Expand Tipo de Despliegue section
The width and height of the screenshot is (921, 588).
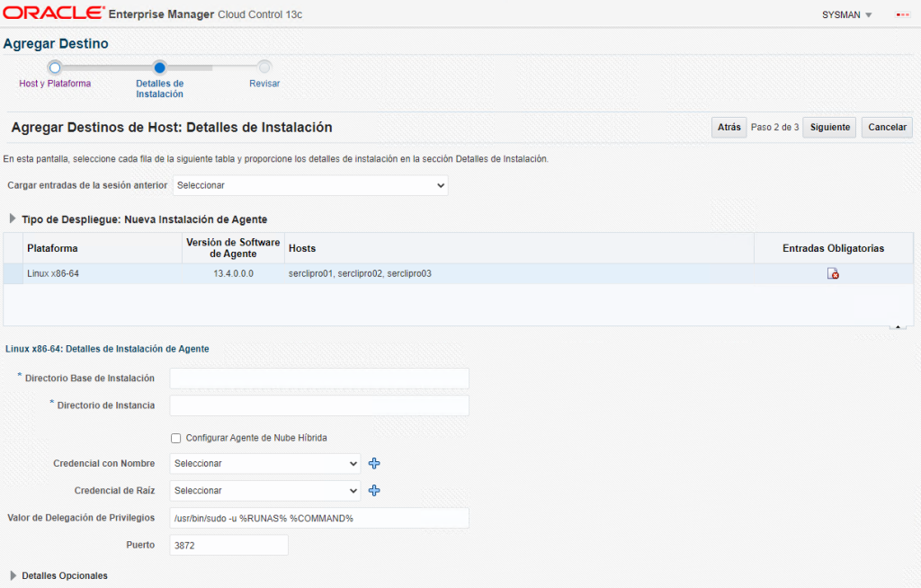[x=13, y=219]
